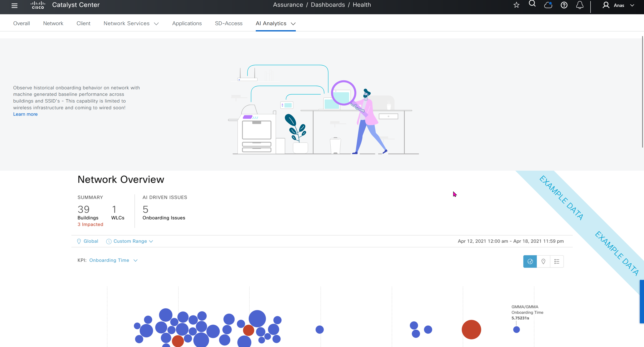Open the KPI Onboarding Time dropdown

113,260
